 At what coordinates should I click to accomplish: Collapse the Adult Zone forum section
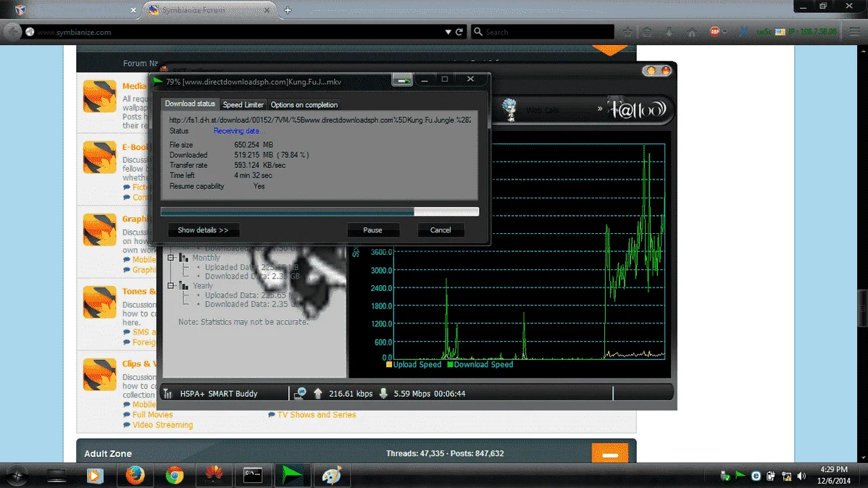coord(610,453)
